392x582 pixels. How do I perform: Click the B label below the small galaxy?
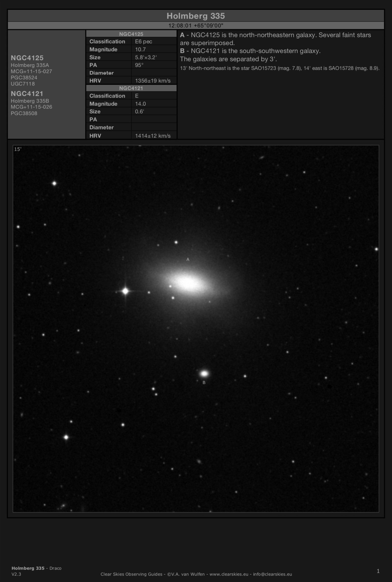pyautogui.click(x=204, y=382)
